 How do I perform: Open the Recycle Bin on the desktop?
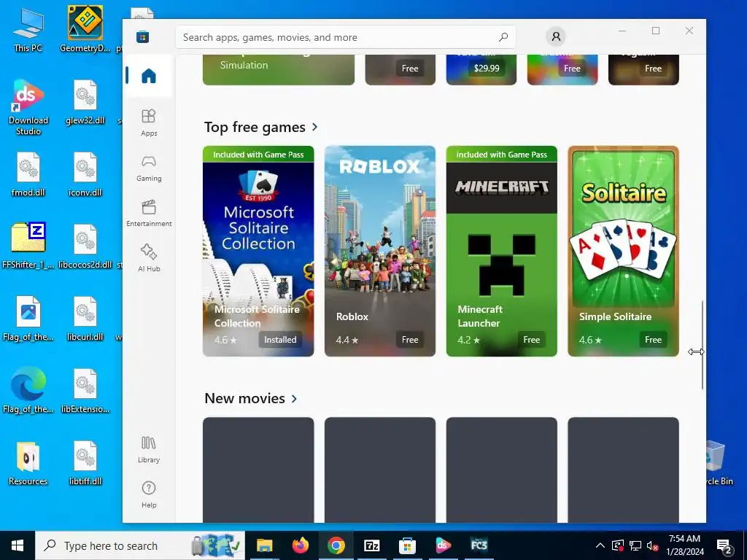click(717, 463)
